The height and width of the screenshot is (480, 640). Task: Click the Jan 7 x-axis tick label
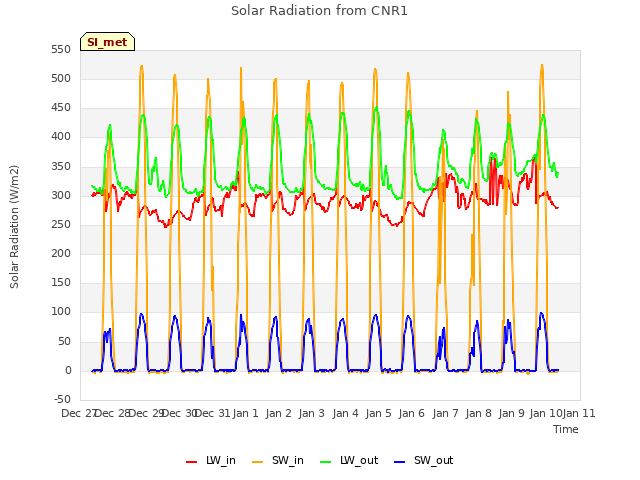tap(445, 413)
